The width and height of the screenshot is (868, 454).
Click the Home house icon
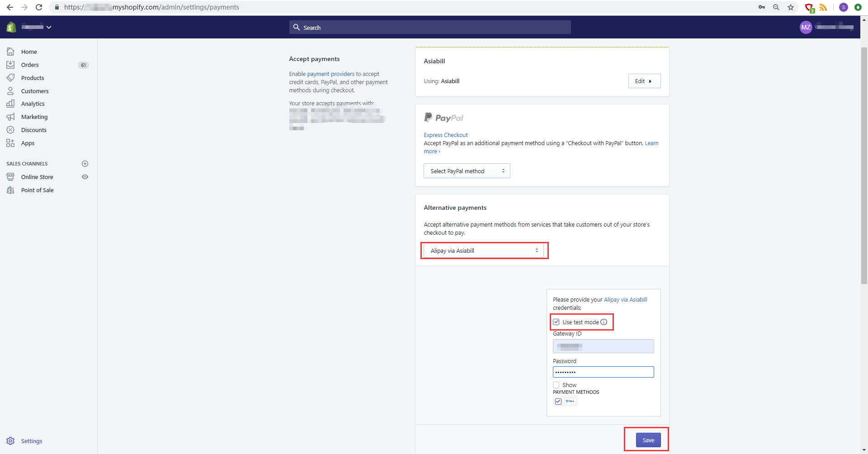click(x=10, y=52)
